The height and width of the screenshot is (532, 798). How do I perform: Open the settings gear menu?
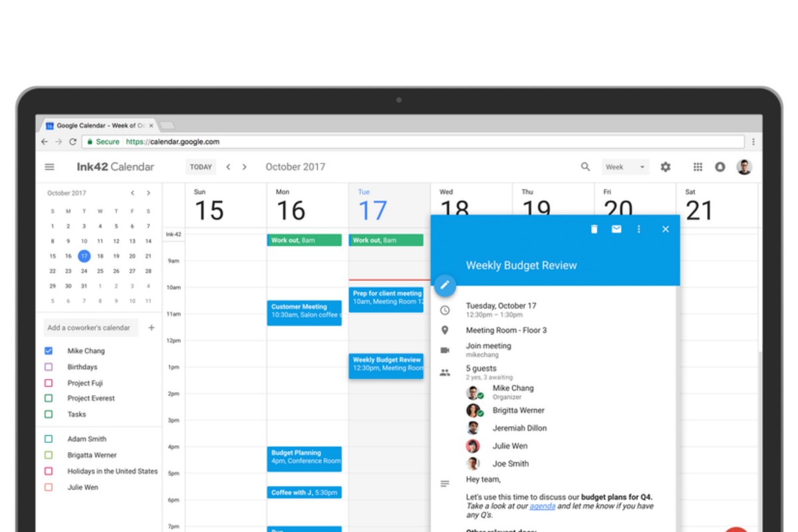tap(666, 167)
